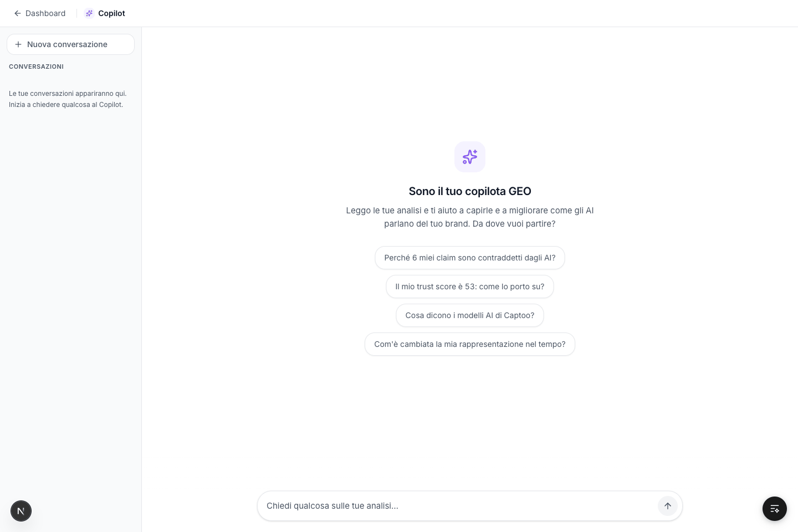
Task: Select the Copilot header label
Action: tap(111, 13)
